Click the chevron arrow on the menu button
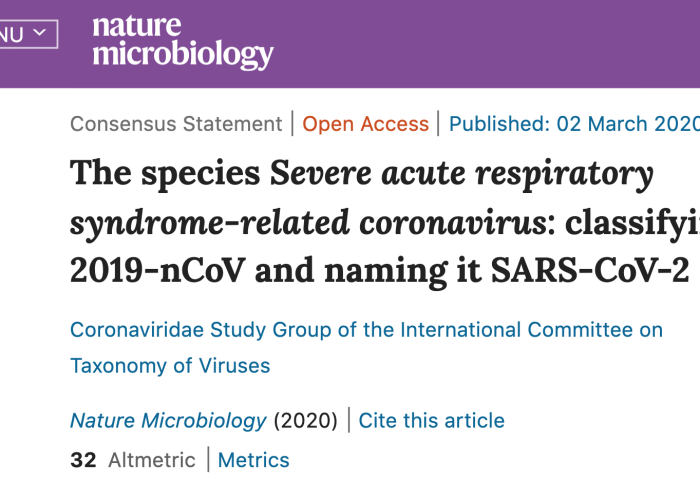700x500 pixels. coord(40,33)
